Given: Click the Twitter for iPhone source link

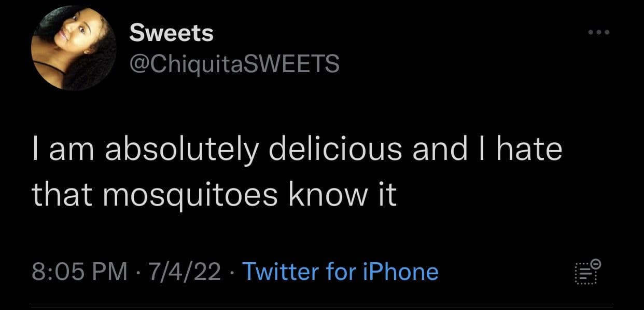Looking at the screenshot, I should (340, 271).
